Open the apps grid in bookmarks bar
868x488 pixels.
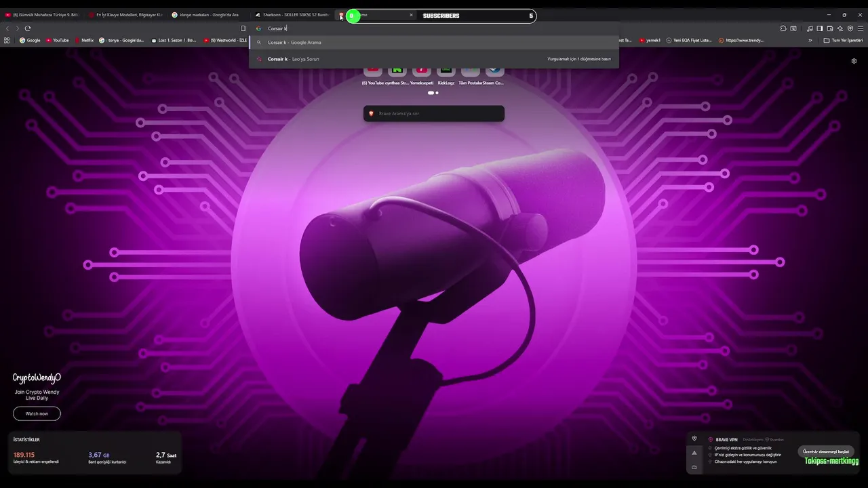coord(7,40)
